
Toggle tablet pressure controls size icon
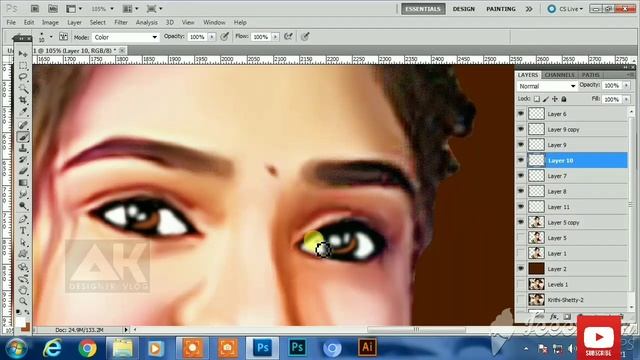(305, 37)
